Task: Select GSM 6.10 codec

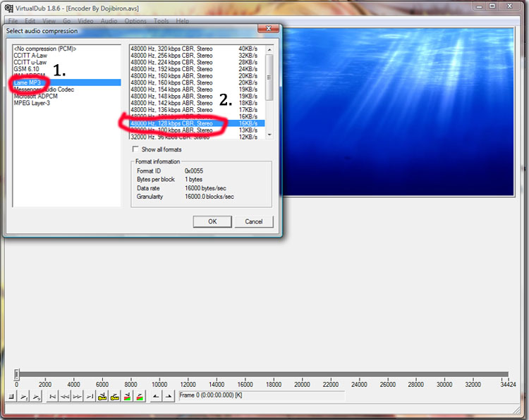Action: (x=67, y=69)
